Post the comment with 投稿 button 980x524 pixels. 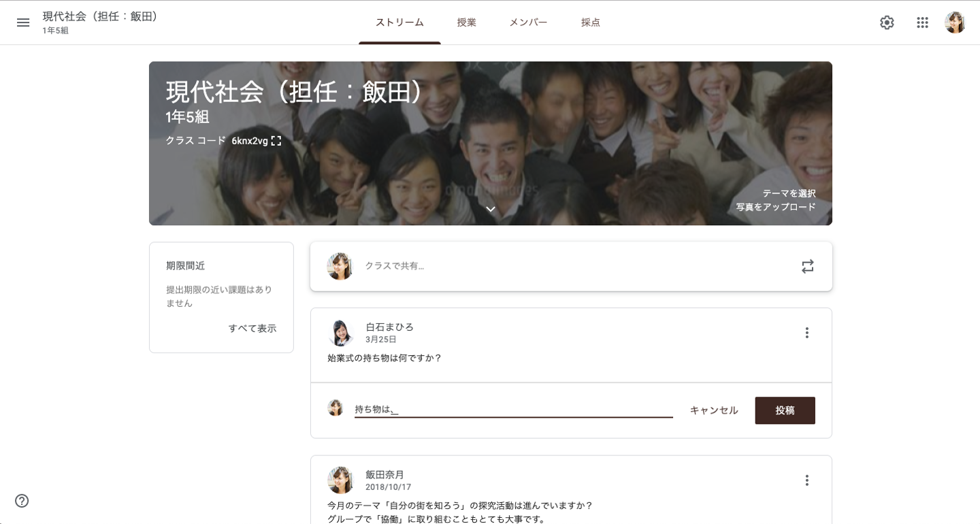point(785,410)
